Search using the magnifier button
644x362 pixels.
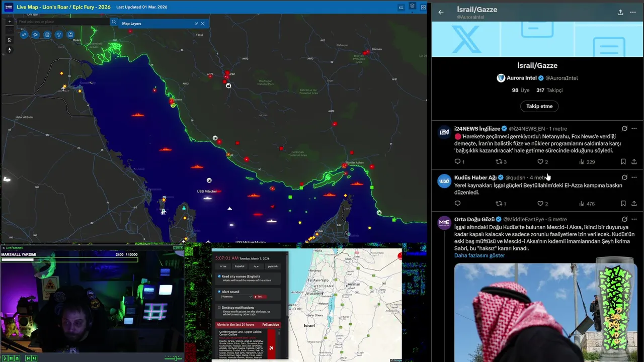[114, 22]
